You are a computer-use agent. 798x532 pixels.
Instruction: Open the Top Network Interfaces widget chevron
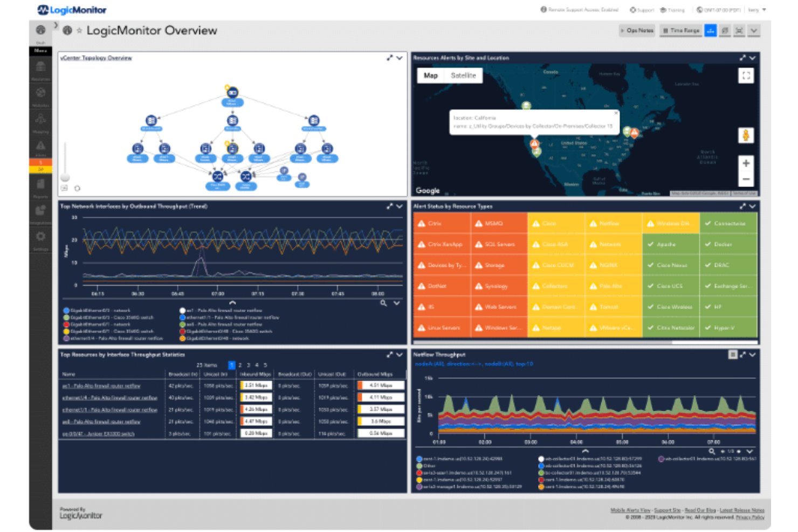pyautogui.click(x=400, y=206)
